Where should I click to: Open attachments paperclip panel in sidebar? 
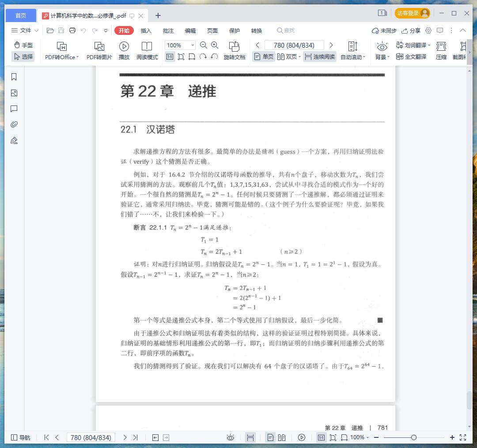tap(14, 124)
